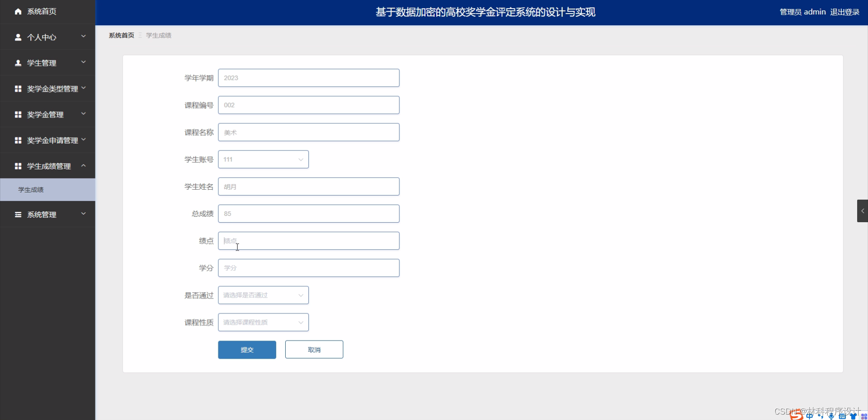Open the 系统首页 breadcrumb link
This screenshot has height=420, width=868.
click(121, 35)
